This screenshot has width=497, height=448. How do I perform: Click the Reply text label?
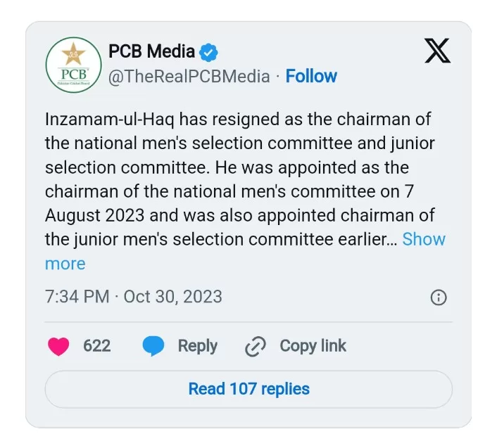197,346
